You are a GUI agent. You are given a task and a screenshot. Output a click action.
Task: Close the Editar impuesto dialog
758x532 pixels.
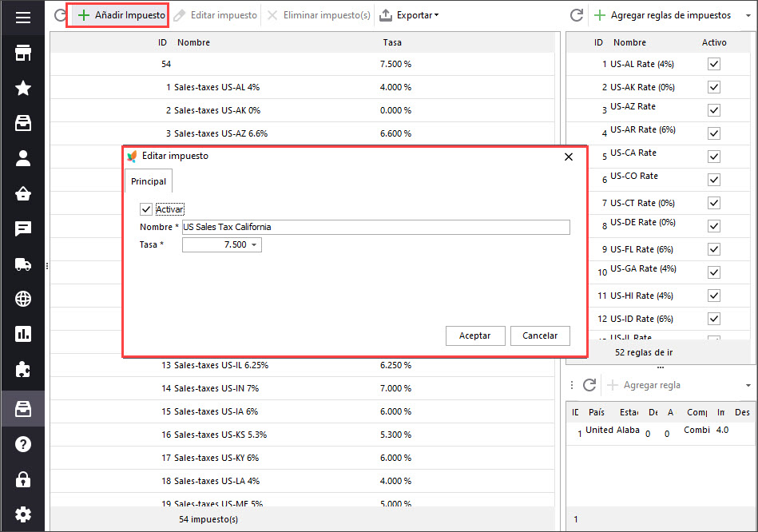point(569,157)
